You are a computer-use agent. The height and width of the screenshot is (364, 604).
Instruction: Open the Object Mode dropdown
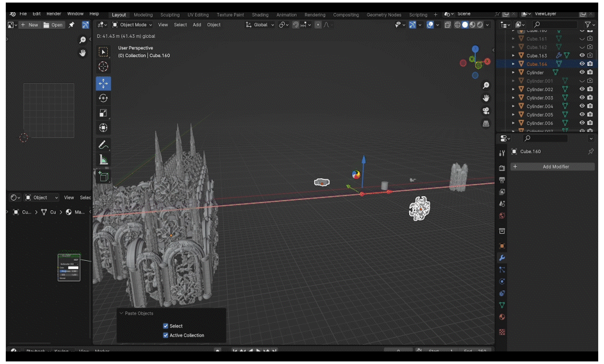[x=132, y=24]
